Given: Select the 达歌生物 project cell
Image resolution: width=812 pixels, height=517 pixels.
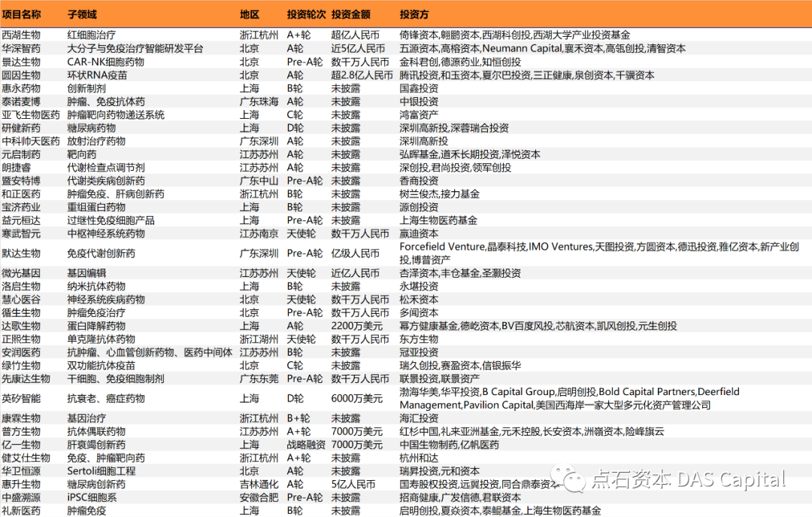Looking at the screenshot, I should (x=21, y=326).
